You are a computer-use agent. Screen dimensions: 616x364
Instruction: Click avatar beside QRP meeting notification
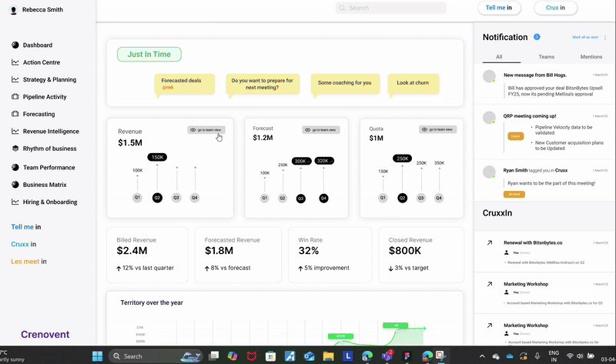coord(489,118)
